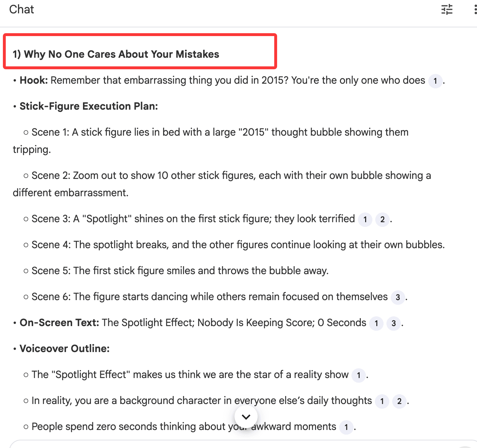Click the scroll-to-bottom chevron button
477x448 pixels.
click(246, 417)
